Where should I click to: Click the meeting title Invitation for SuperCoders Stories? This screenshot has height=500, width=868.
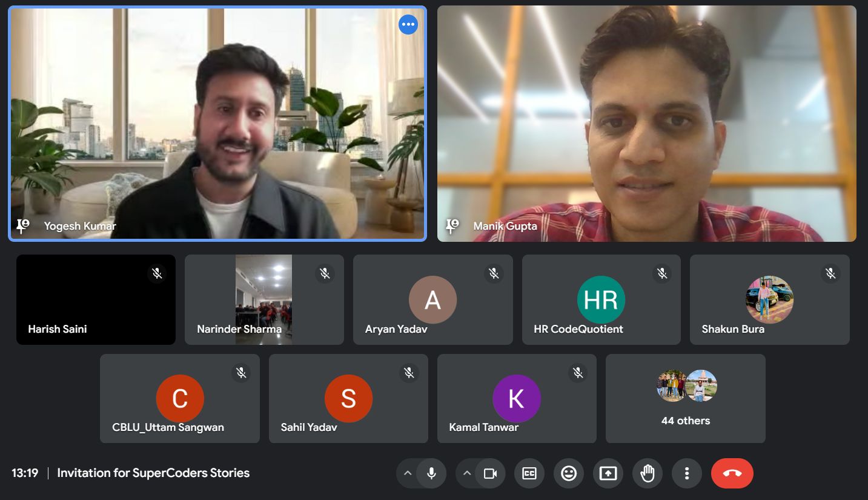(x=153, y=473)
